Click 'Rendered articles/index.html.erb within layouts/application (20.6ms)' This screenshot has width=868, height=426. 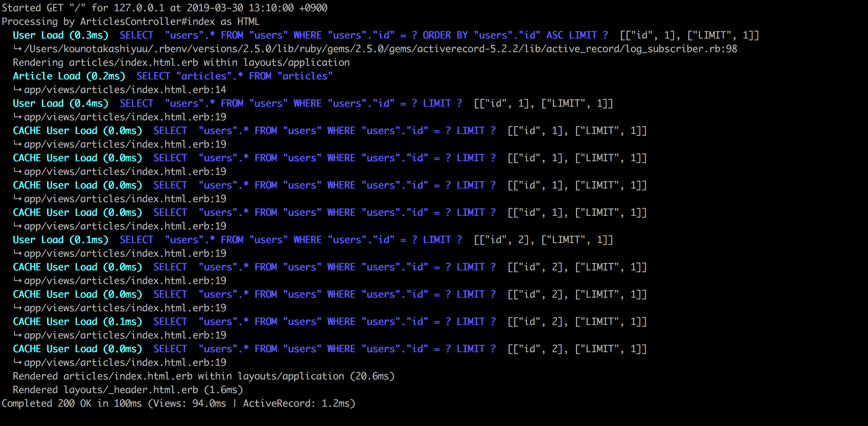click(204, 376)
